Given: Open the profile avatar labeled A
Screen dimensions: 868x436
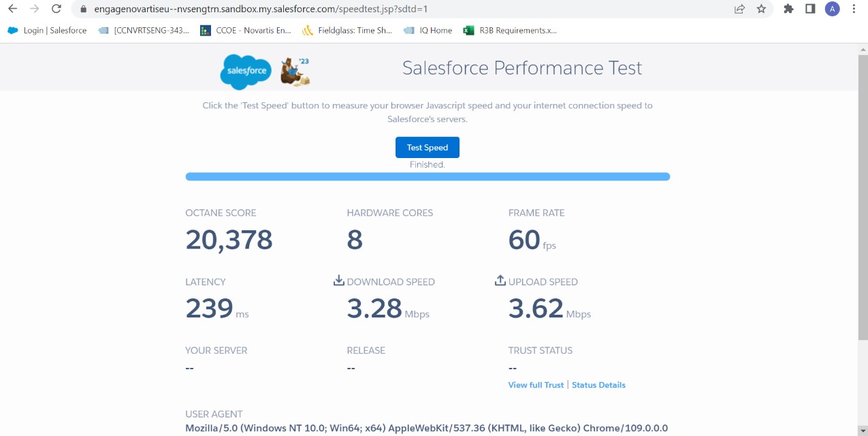Looking at the screenshot, I should tap(832, 9).
